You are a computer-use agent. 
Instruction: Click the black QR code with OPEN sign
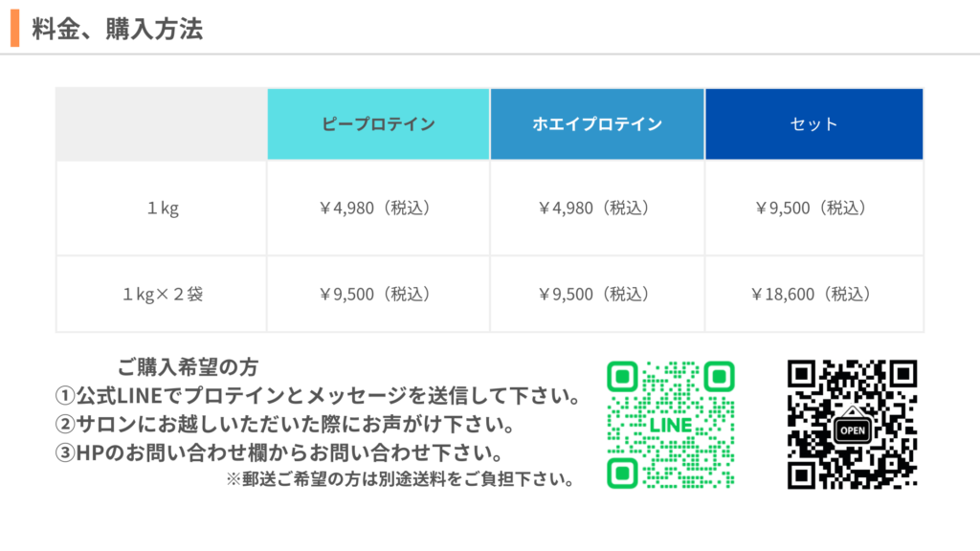coord(852,424)
